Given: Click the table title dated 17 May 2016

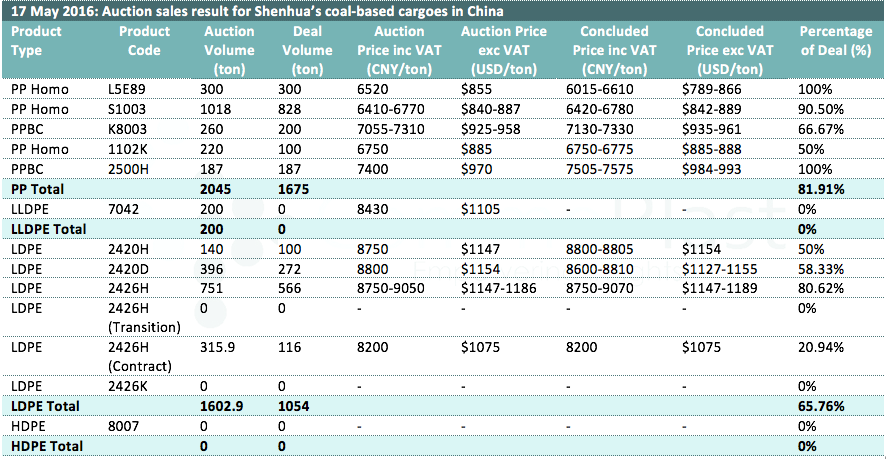Looking at the screenshot, I should coord(256,11).
